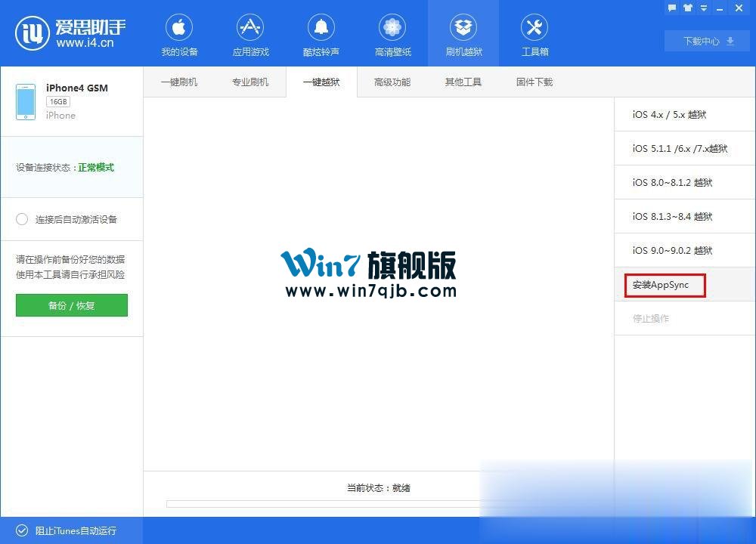The height and width of the screenshot is (544, 756).
Task: Select iOS 8.0~8.1.2 越狱 option
Action: pos(685,182)
